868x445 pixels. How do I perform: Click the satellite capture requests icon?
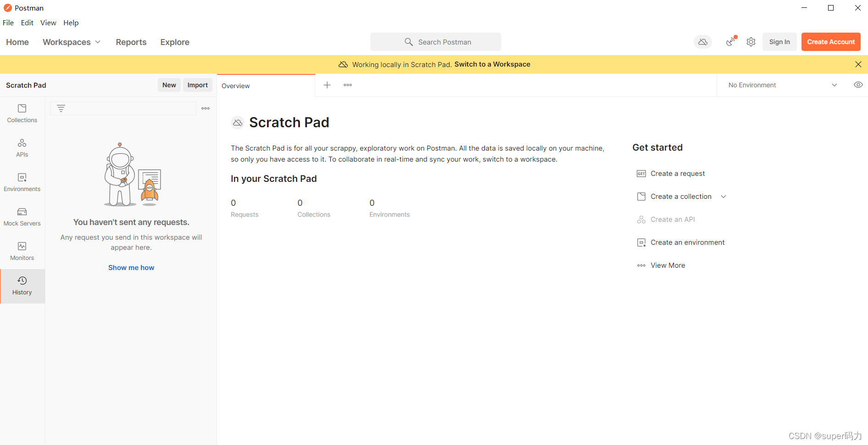coord(731,42)
